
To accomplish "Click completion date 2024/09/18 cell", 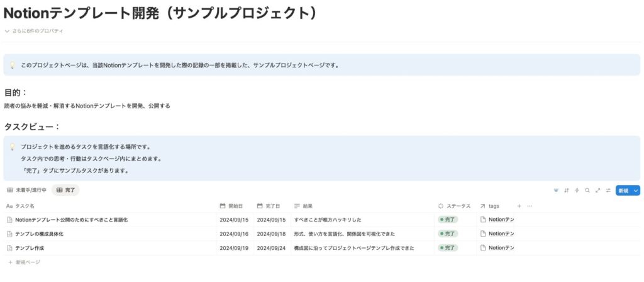I will pyautogui.click(x=272, y=234).
